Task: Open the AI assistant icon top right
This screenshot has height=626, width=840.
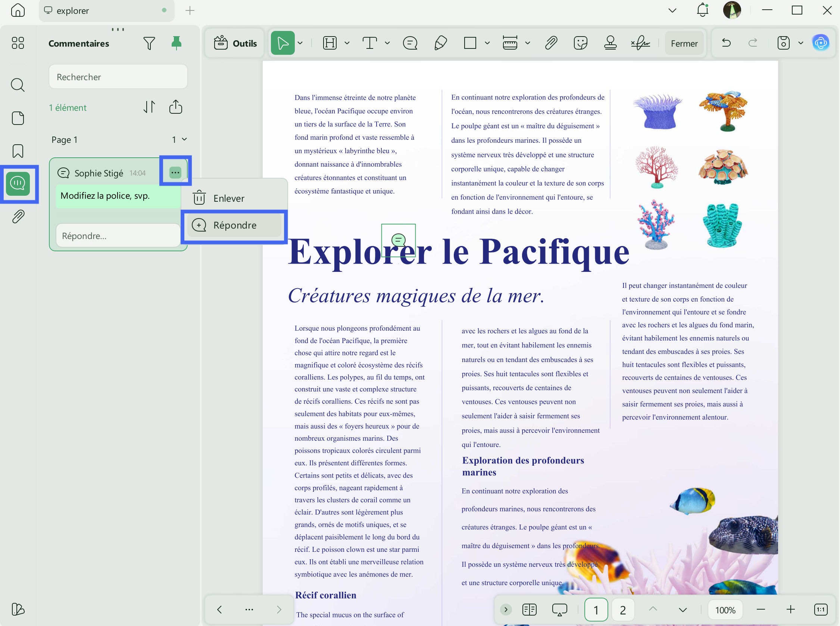Action: pos(821,43)
